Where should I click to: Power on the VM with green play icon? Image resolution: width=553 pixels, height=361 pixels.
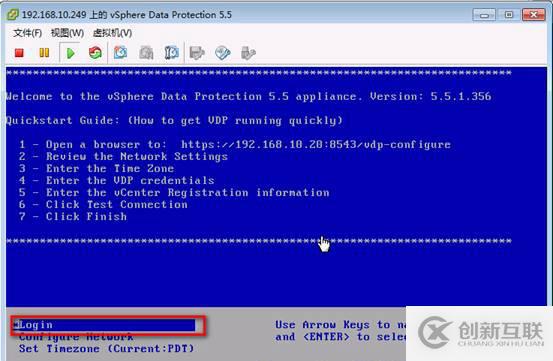71,53
